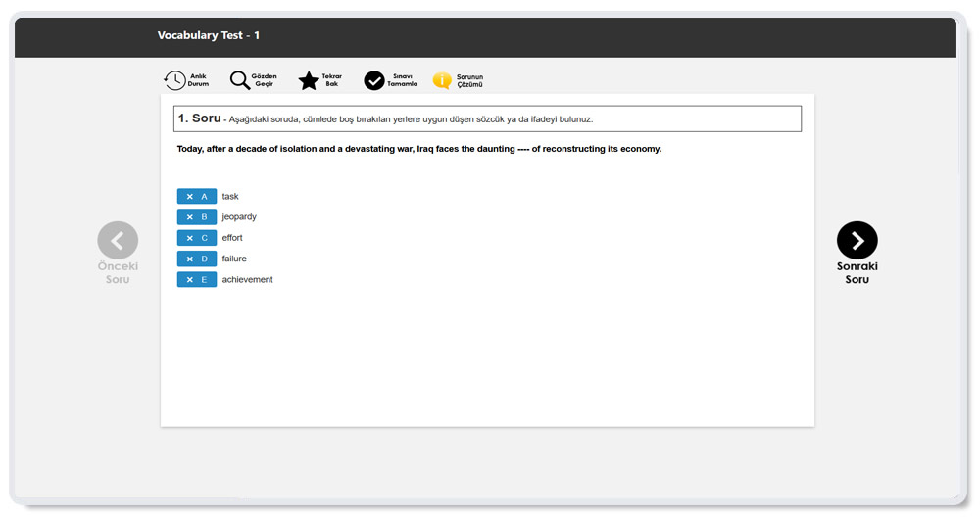Image resolution: width=980 pixels, height=518 pixels.
Task: Click the Gözden Geçir magnifier icon
Action: pos(240,80)
